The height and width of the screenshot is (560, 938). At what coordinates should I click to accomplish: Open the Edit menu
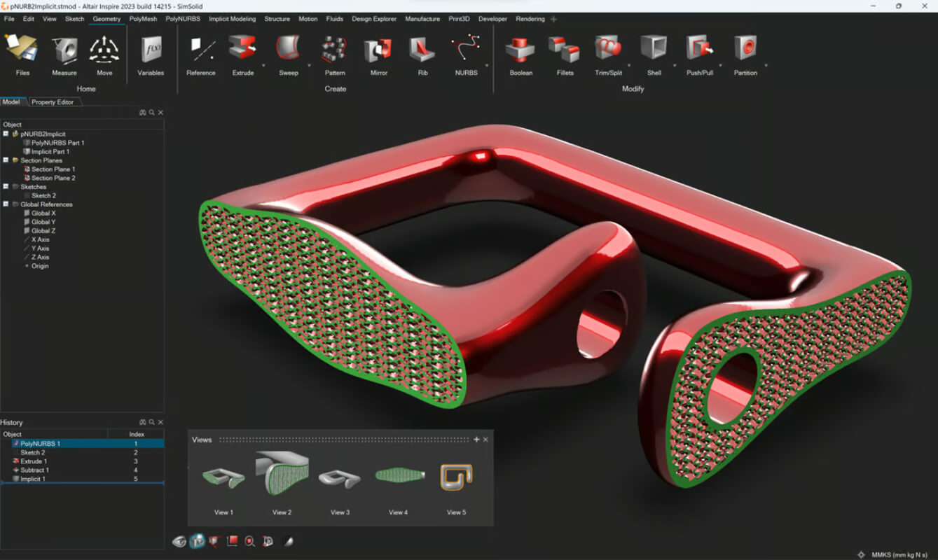click(x=29, y=19)
